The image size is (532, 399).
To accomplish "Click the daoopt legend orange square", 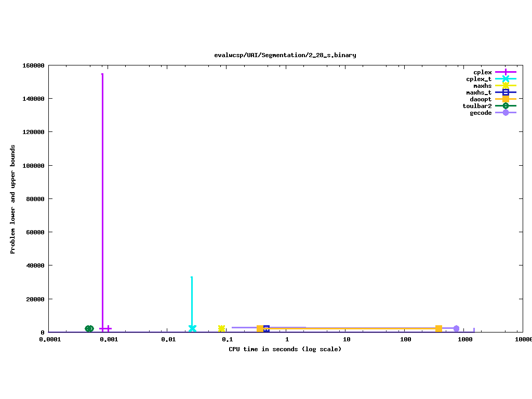I will (x=506, y=99).
